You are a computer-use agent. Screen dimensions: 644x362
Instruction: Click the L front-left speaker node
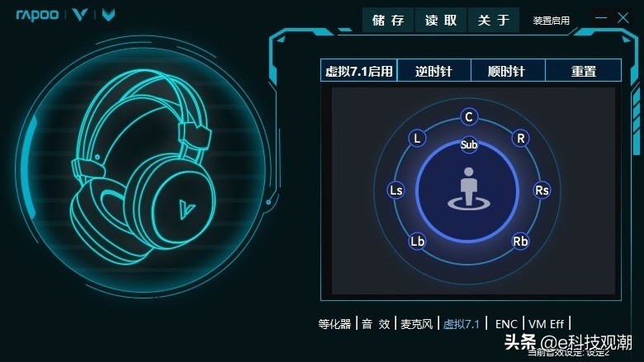click(x=417, y=139)
